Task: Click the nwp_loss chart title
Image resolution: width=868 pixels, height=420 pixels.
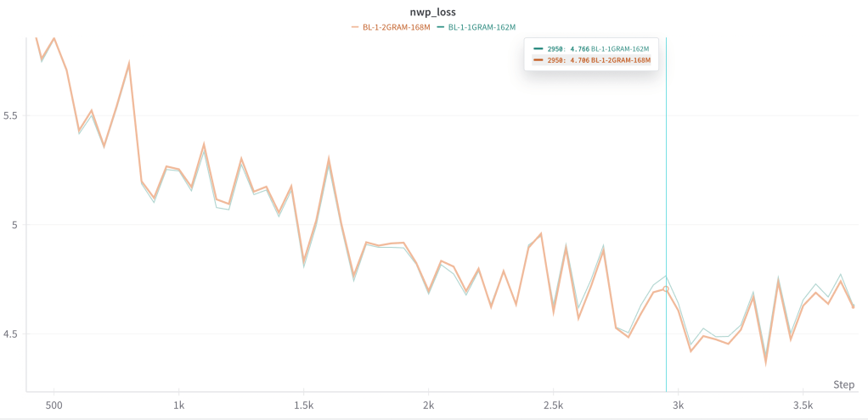Action: [x=433, y=13]
